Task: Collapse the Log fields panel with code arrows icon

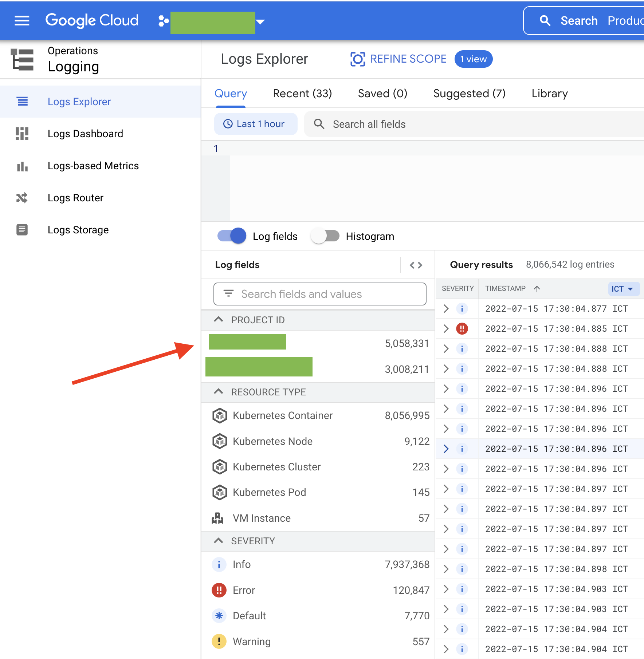Action: click(416, 265)
